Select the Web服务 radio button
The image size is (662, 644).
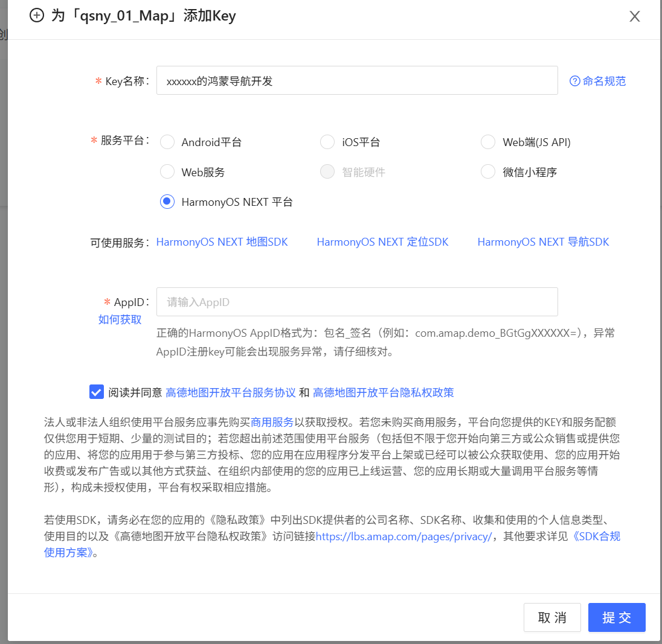pos(167,171)
